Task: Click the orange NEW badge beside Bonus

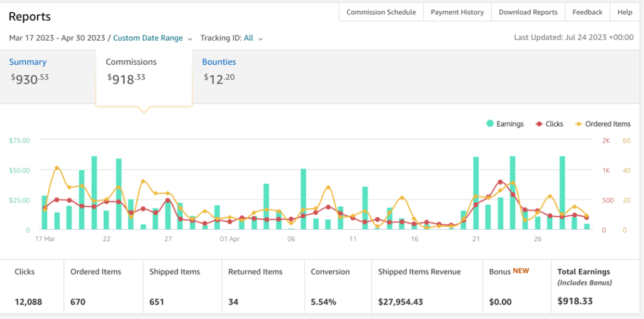Action: 521,271
